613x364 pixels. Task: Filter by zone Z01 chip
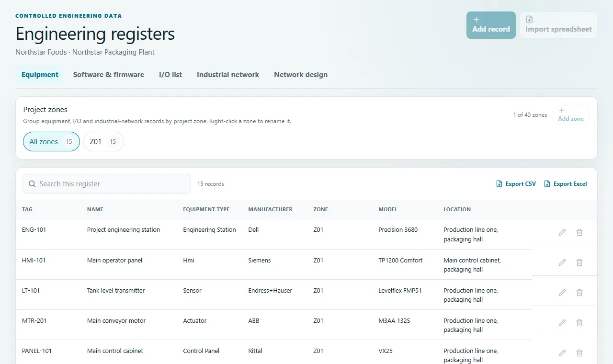point(103,142)
